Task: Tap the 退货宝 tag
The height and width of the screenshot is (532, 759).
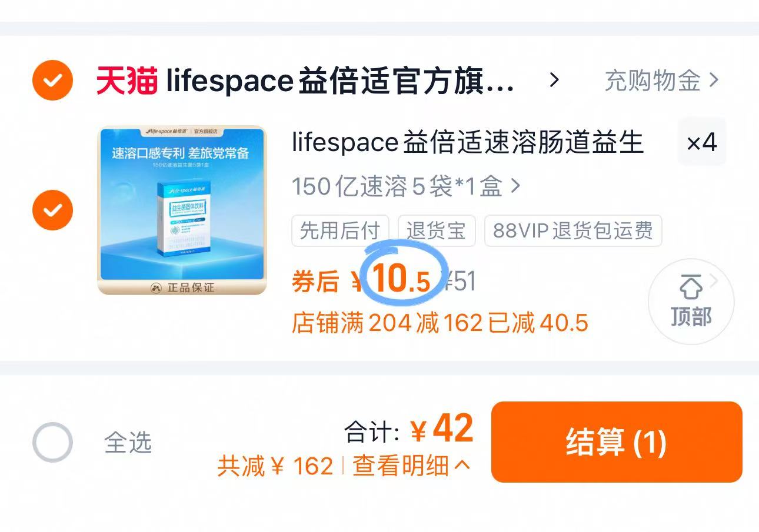Action: click(x=436, y=231)
